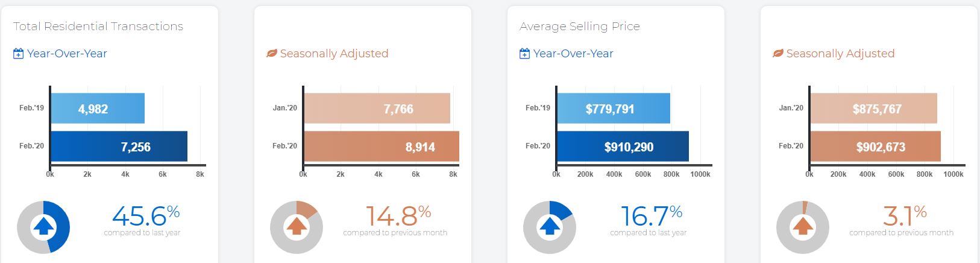Click blue up arrow in 45.6% donut
Viewport: 980px width, 263px height.
[43, 227]
